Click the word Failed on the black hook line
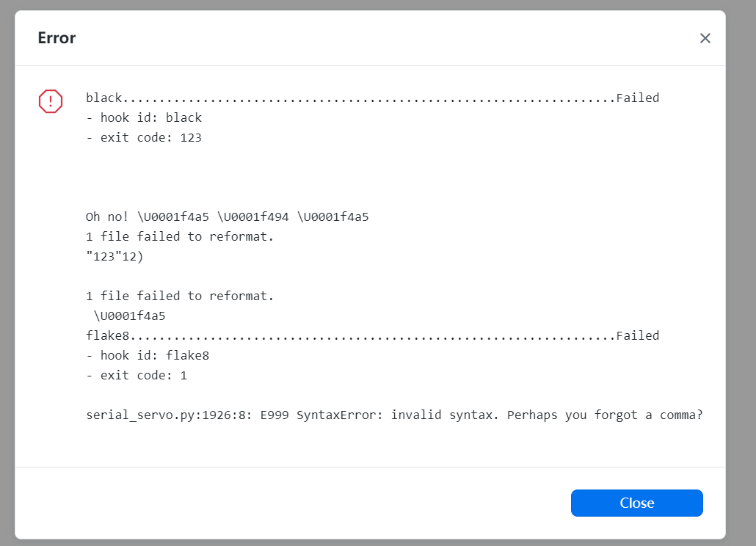 click(637, 98)
